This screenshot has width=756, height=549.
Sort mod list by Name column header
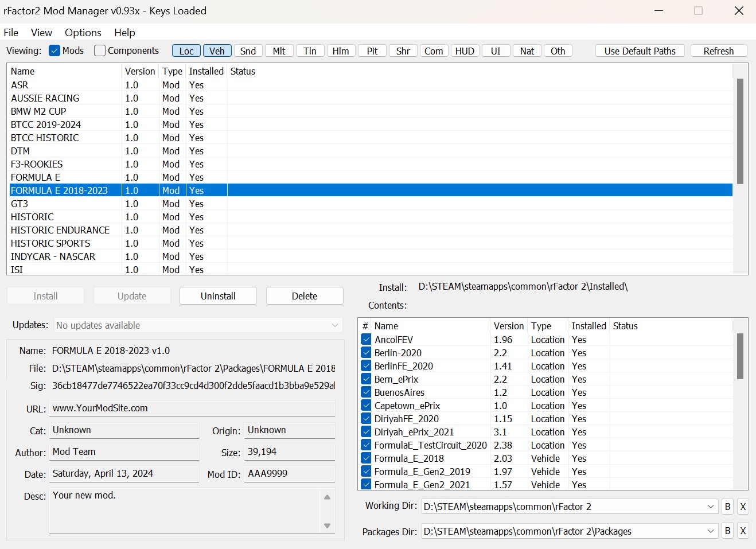(65, 71)
